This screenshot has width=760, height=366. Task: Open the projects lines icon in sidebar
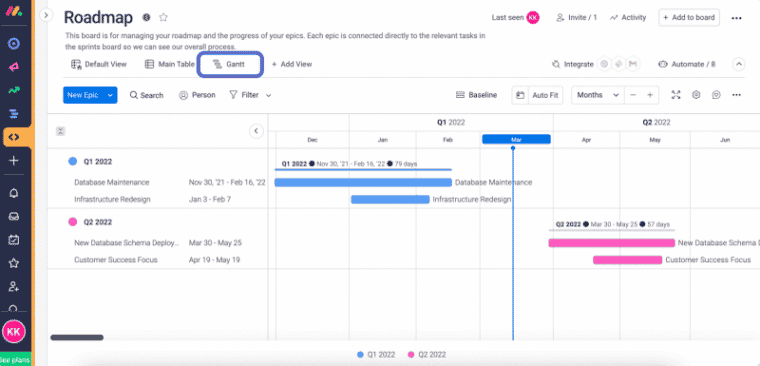click(14, 114)
